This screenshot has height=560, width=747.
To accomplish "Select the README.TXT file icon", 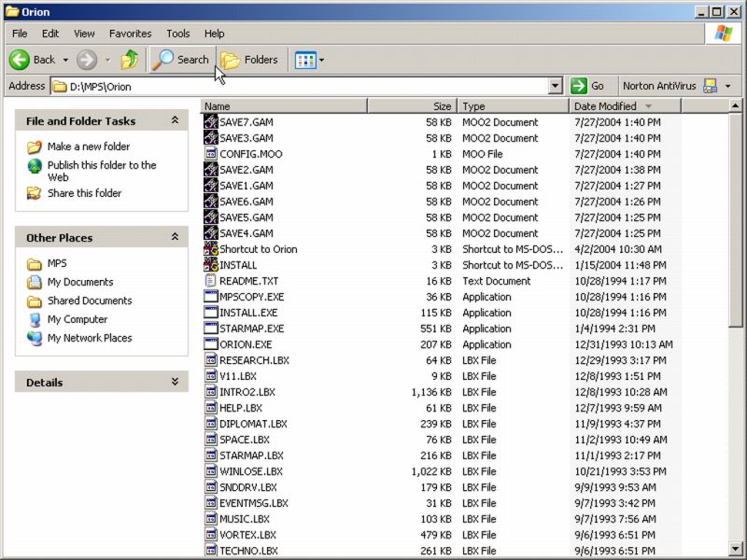I will (x=211, y=281).
